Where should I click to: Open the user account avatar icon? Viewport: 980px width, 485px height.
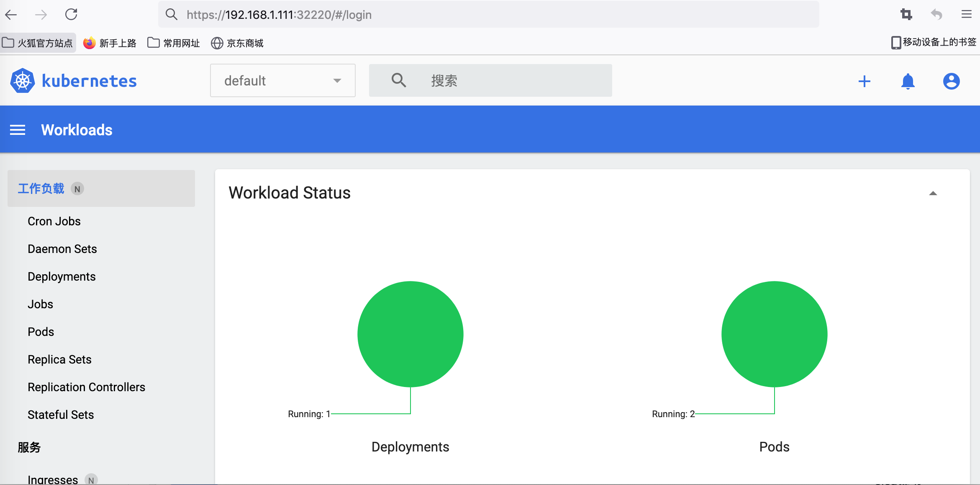(951, 81)
